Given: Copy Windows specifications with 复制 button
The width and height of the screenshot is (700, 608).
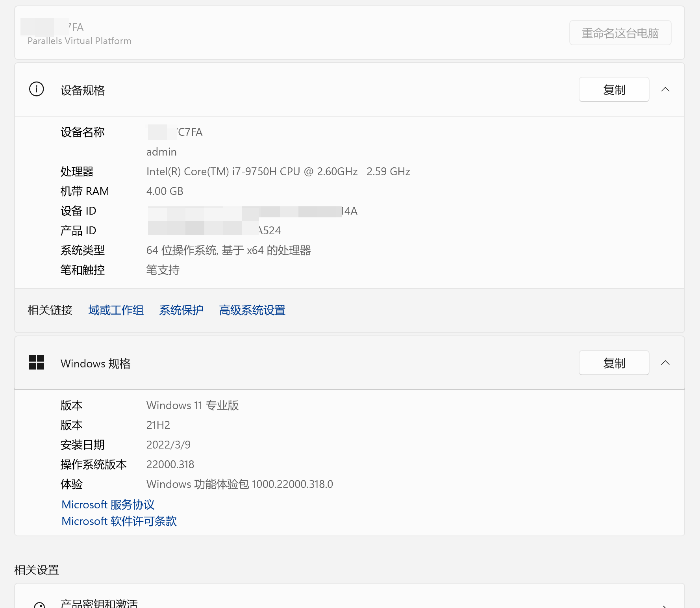Looking at the screenshot, I should click(614, 363).
